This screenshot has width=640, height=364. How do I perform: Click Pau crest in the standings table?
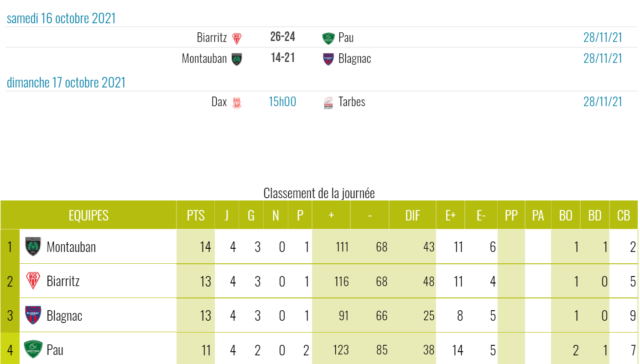[x=33, y=349]
